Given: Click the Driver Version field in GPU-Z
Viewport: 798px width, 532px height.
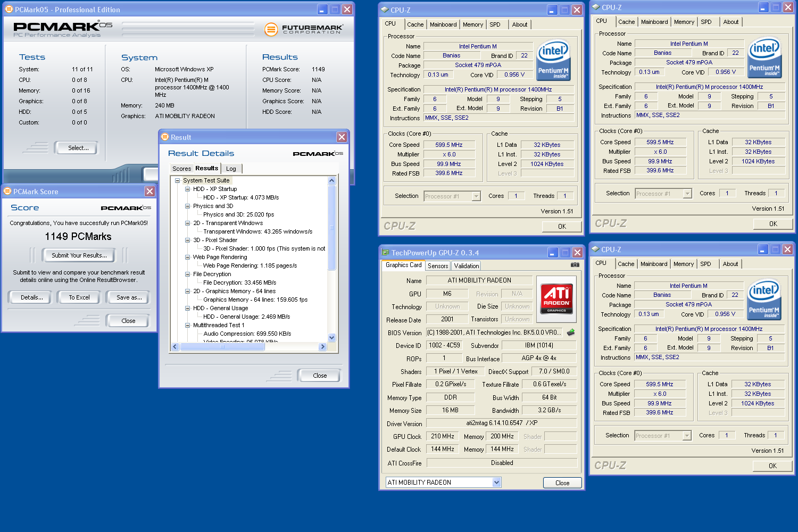Looking at the screenshot, I should pyautogui.click(x=501, y=423).
